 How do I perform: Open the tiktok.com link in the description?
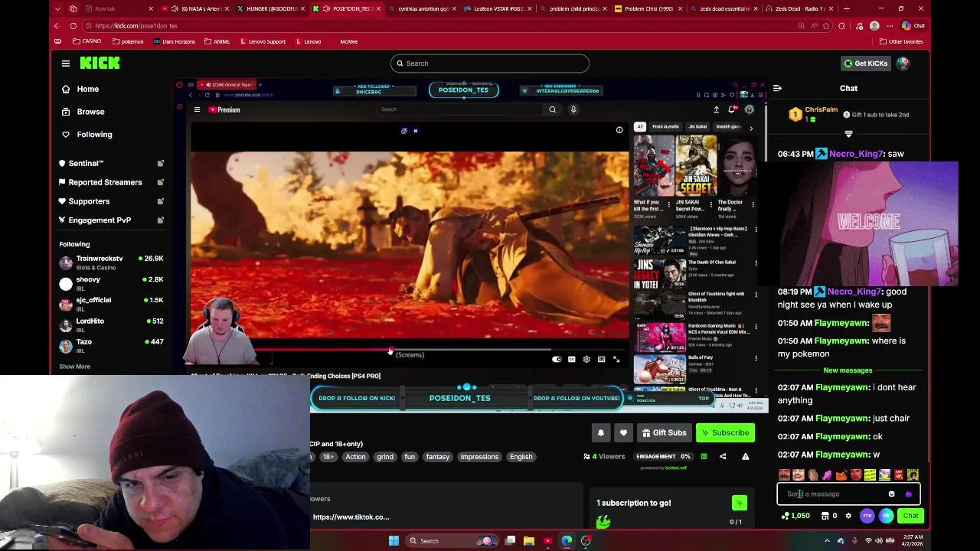(351, 517)
